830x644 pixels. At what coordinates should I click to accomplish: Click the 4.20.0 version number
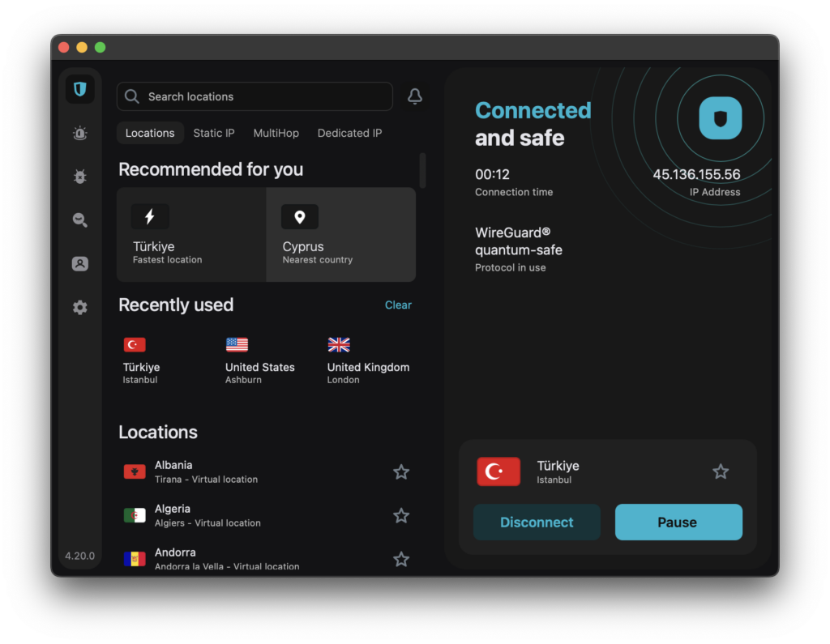tap(80, 556)
